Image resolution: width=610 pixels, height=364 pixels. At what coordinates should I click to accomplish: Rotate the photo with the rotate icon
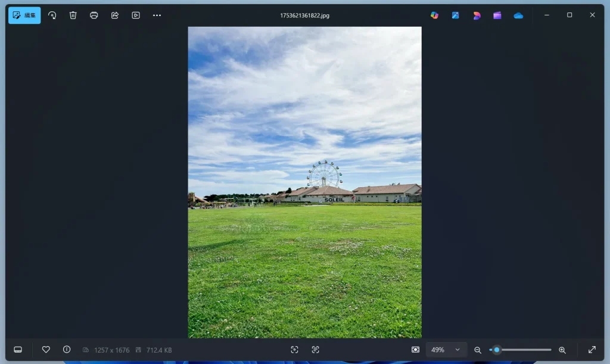click(52, 15)
